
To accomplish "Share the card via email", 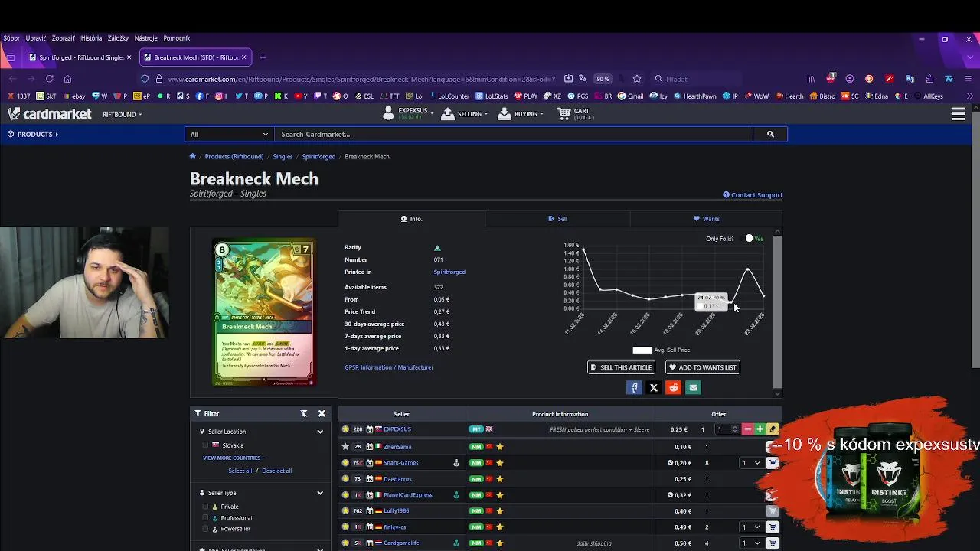I will point(694,388).
